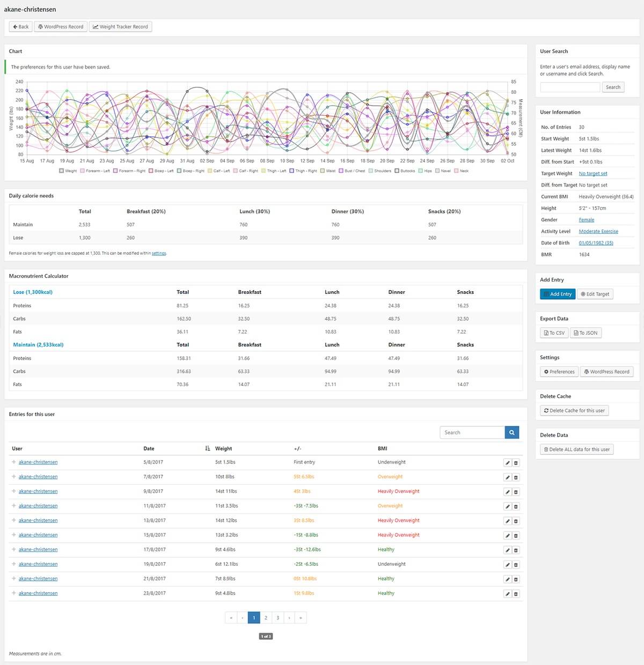Export data To JSON
The width and height of the screenshot is (644, 665).
586,333
